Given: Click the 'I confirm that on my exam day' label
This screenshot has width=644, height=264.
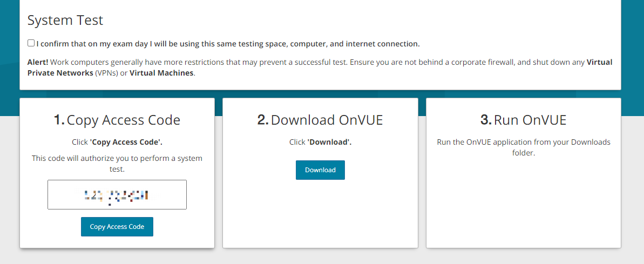Looking at the screenshot, I should [228, 44].
